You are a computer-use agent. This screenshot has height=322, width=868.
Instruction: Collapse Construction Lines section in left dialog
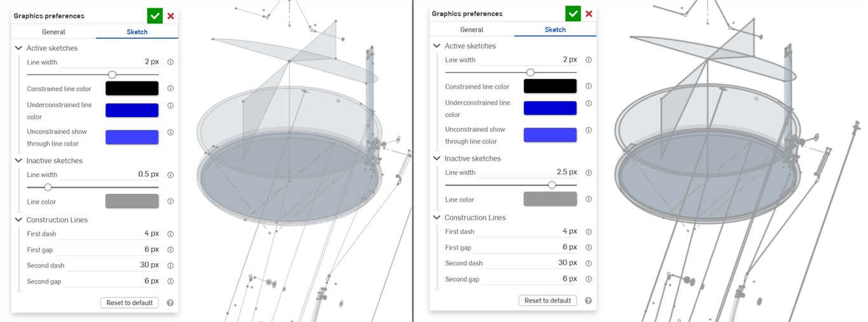pyautogui.click(x=18, y=220)
